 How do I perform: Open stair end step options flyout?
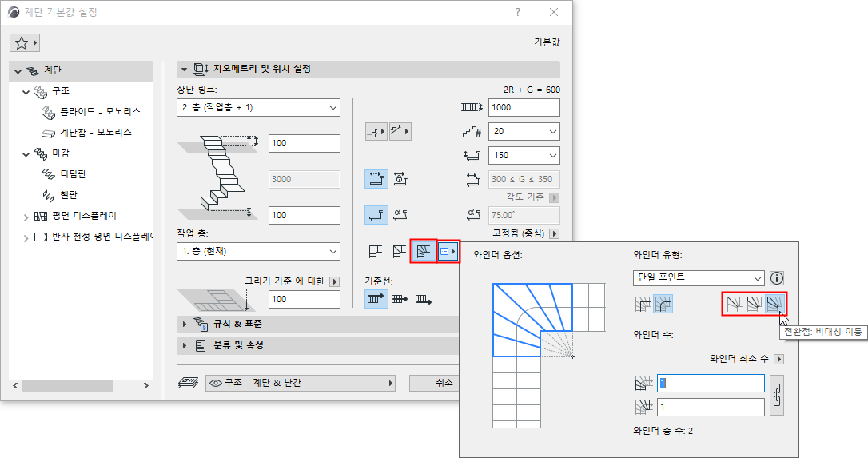pos(400,132)
